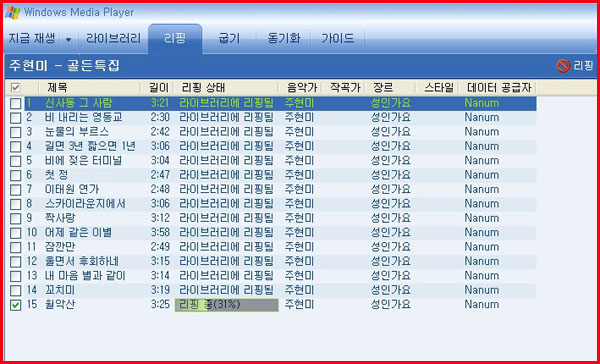
Task: Click the title 짝사랑
Action: click(60, 219)
